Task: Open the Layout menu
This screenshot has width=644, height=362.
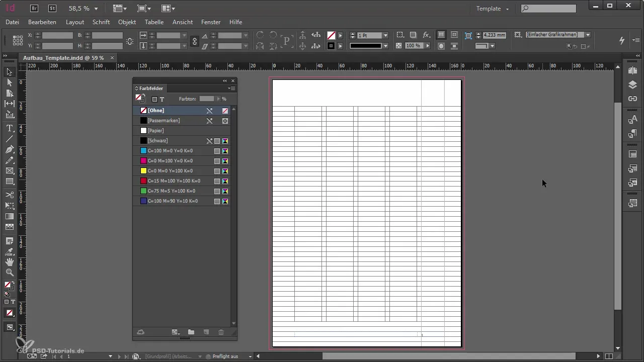Action: point(75,22)
